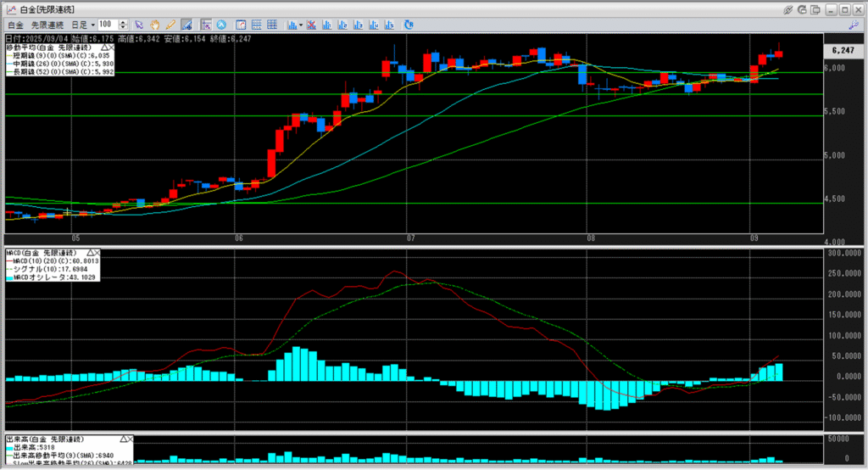Viewport: 868px width, 470px height.
Task: Click the 安値:6,154 low price readout
Action: (x=185, y=39)
